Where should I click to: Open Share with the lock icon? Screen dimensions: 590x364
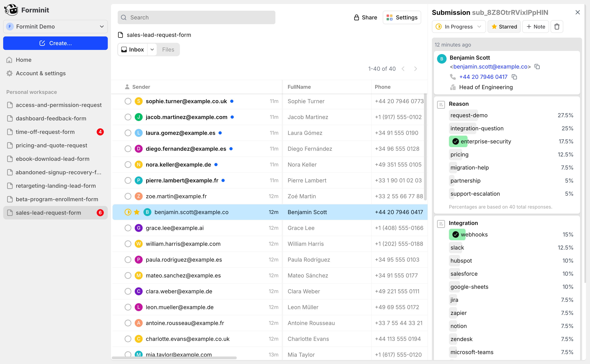365,18
